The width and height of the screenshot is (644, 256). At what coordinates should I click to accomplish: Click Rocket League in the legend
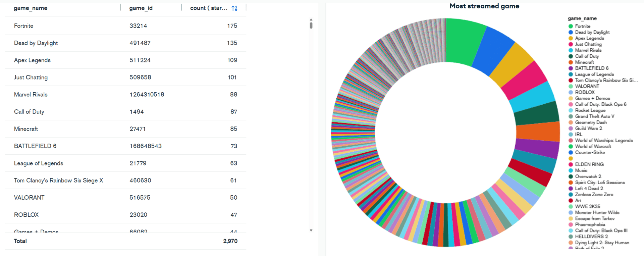(x=590, y=110)
